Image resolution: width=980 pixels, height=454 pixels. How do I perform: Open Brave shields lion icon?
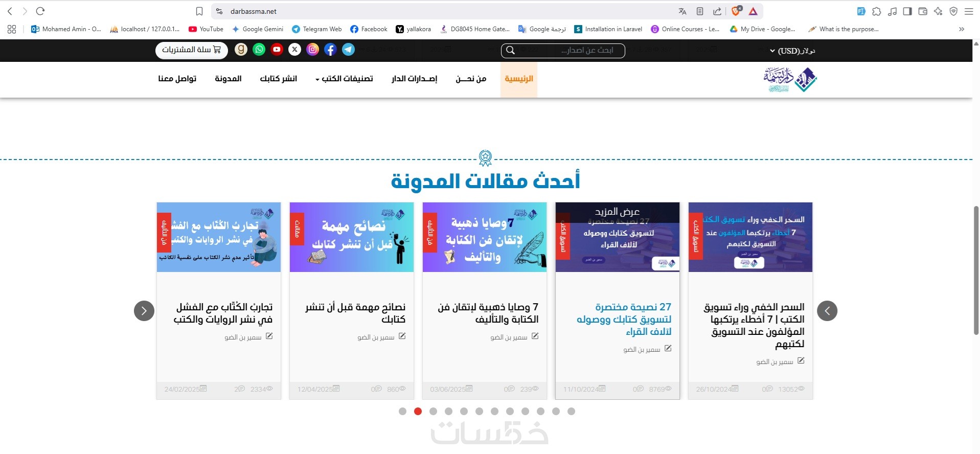736,11
